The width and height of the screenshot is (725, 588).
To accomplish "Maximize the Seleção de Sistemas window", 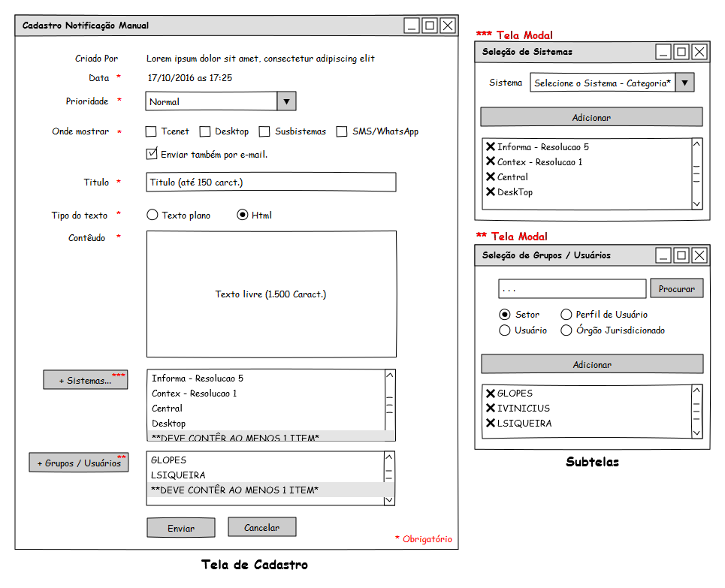I will pos(681,52).
